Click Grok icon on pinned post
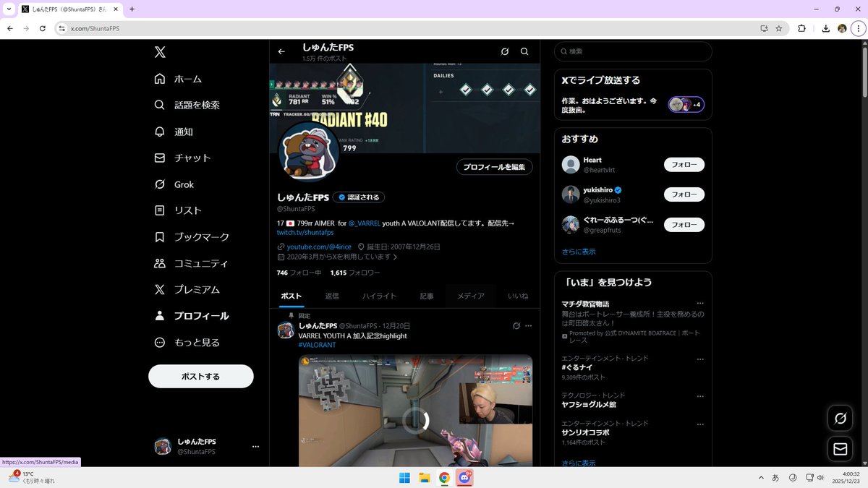 pos(516,326)
